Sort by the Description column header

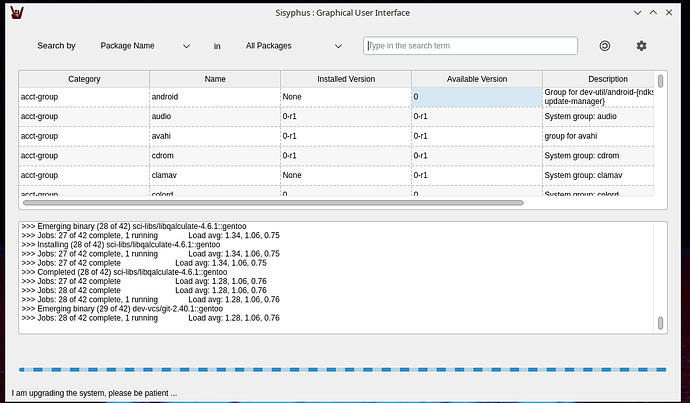point(598,79)
